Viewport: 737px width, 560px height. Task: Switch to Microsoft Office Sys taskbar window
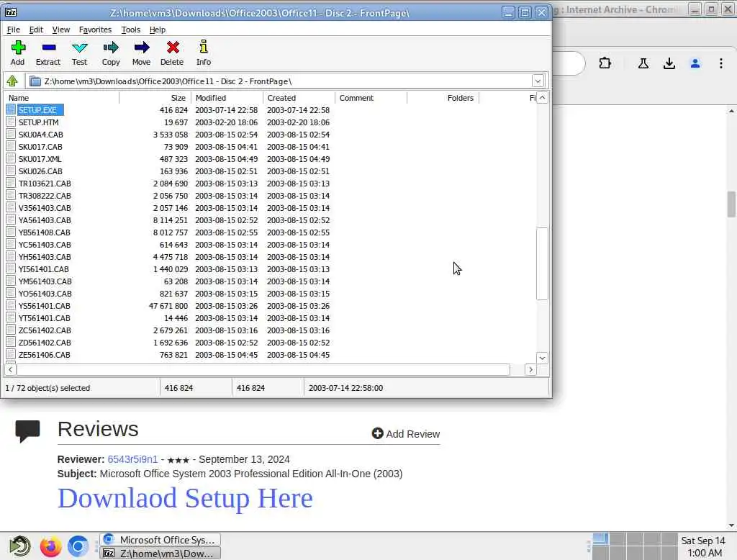tap(160, 539)
